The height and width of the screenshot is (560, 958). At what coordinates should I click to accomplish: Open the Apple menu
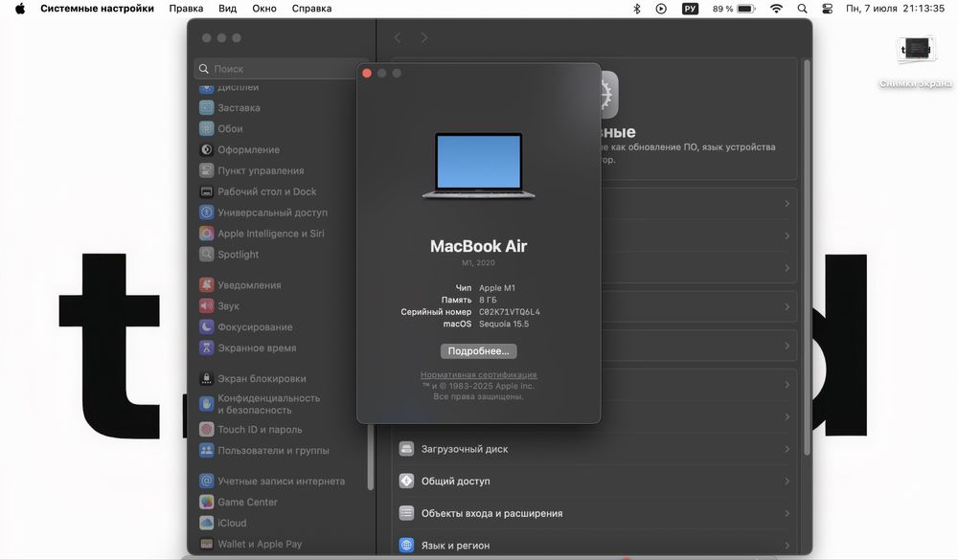(20, 9)
